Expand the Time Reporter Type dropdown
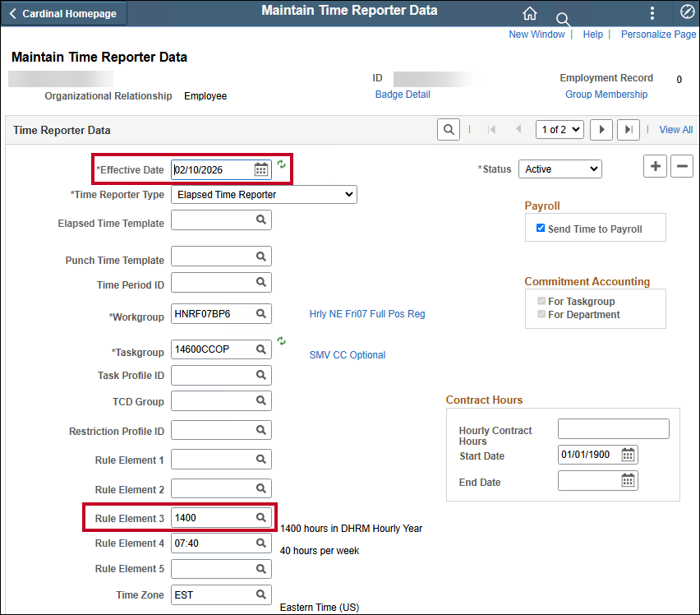Viewport: 700px width, 615px height. coord(264,194)
